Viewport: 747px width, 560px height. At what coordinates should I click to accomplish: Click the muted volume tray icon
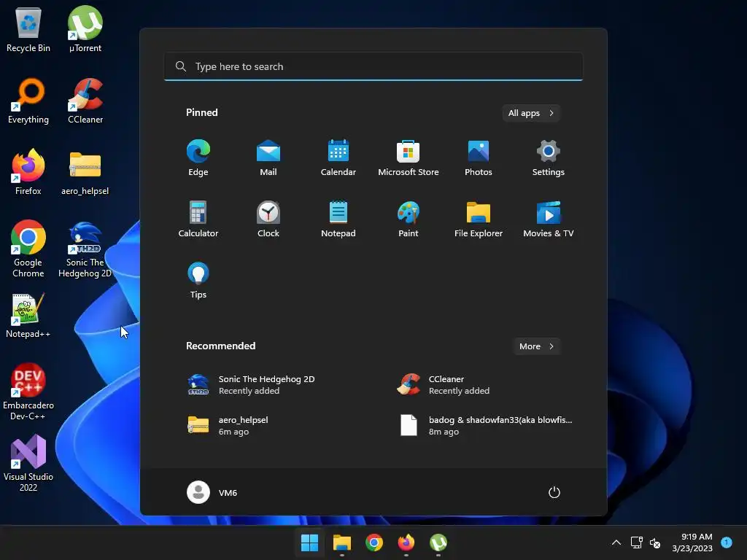(x=655, y=542)
